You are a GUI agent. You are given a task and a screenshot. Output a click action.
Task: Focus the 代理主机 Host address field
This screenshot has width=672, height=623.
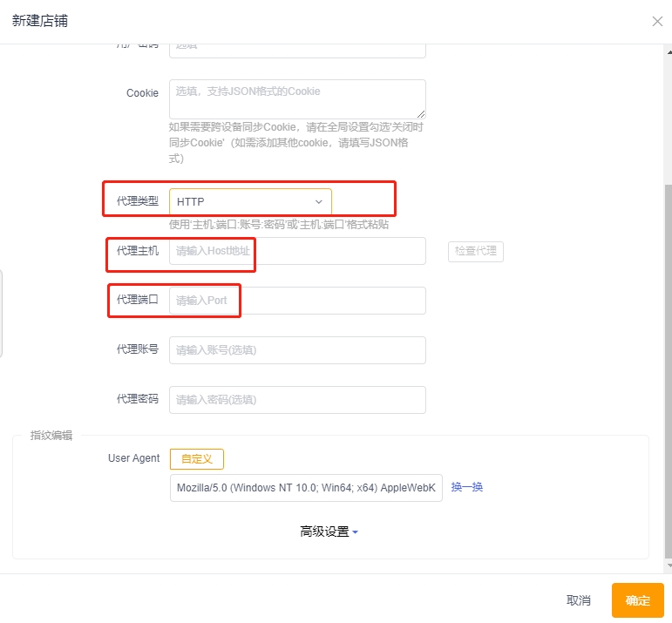[296, 251]
